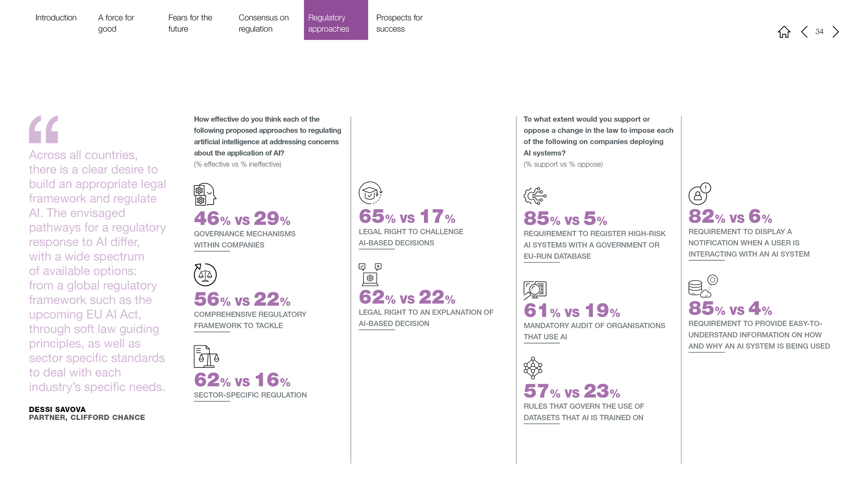
Task: Click the dataset network icon above 57% vs 23%
Action: pos(533,368)
